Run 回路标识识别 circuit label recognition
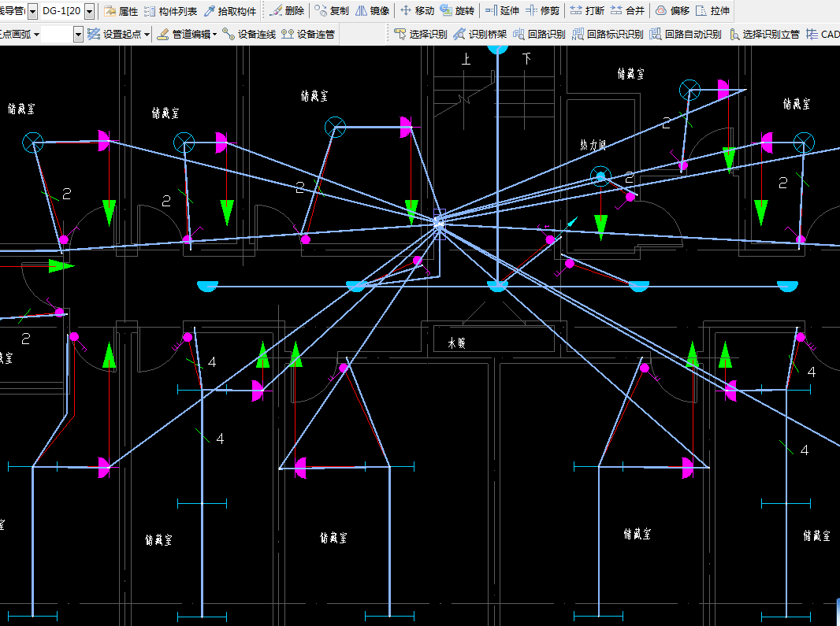840x626 pixels. click(x=608, y=35)
